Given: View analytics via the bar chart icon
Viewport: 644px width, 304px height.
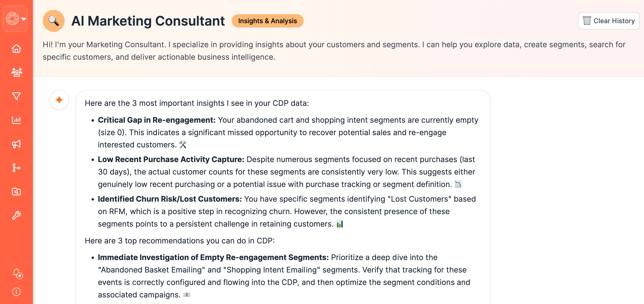Looking at the screenshot, I should 16,120.
